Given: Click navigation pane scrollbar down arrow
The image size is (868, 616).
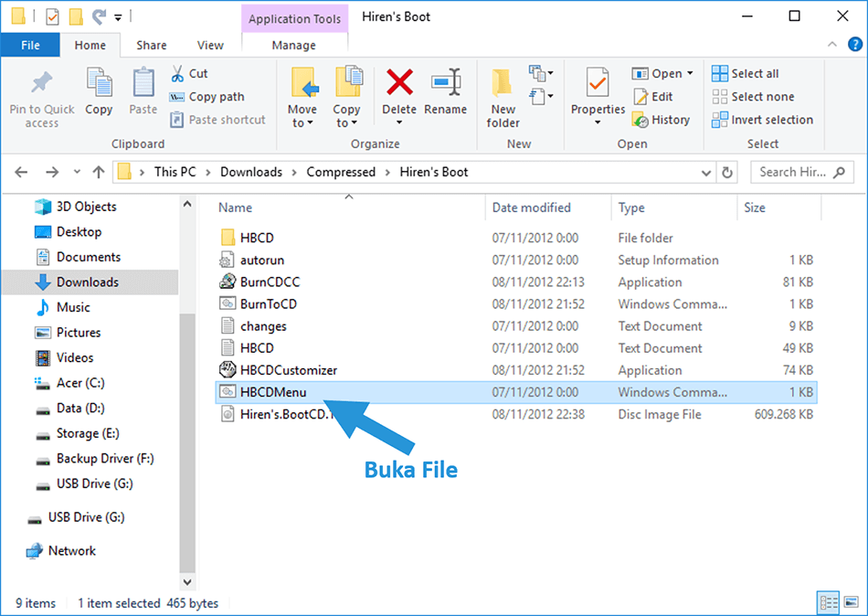Looking at the screenshot, I should pos(187,582).
